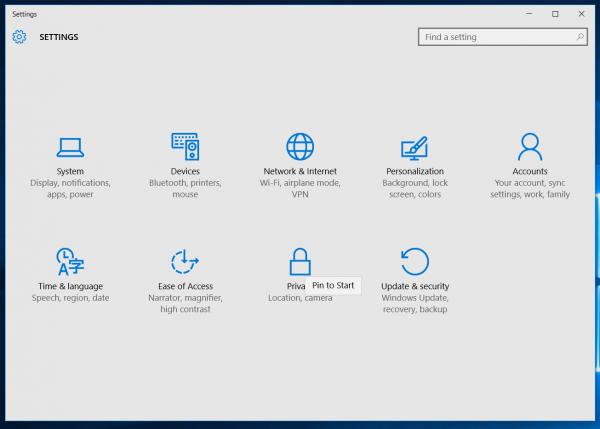
Task: Open the Network & Internet globe icon
Action: click(x=300, y=147)
